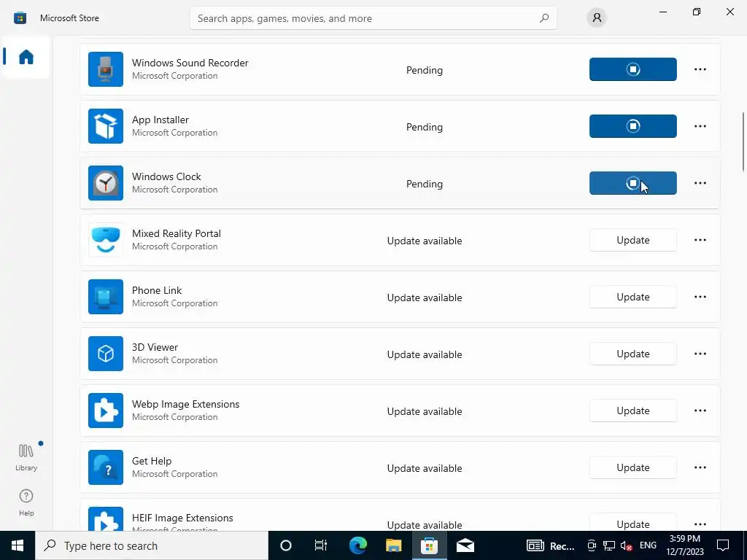The height and width of the screenshot is (560, 747).
Task: Click the user profile icon
Action: (597, 18)
